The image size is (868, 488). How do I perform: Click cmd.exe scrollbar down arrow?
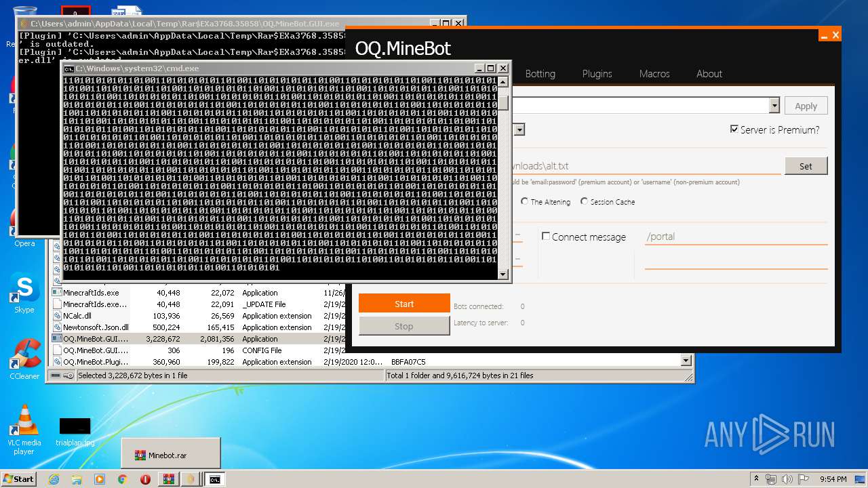[503, 274]
